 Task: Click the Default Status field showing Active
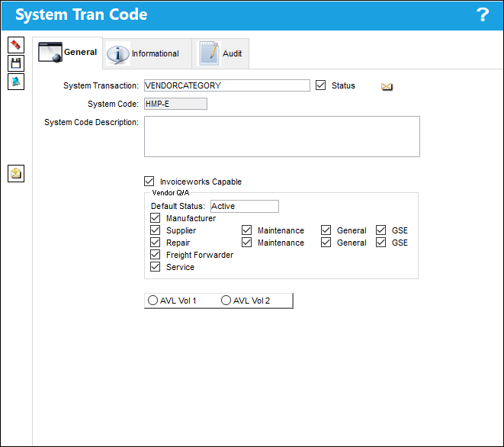click(245, 206)
